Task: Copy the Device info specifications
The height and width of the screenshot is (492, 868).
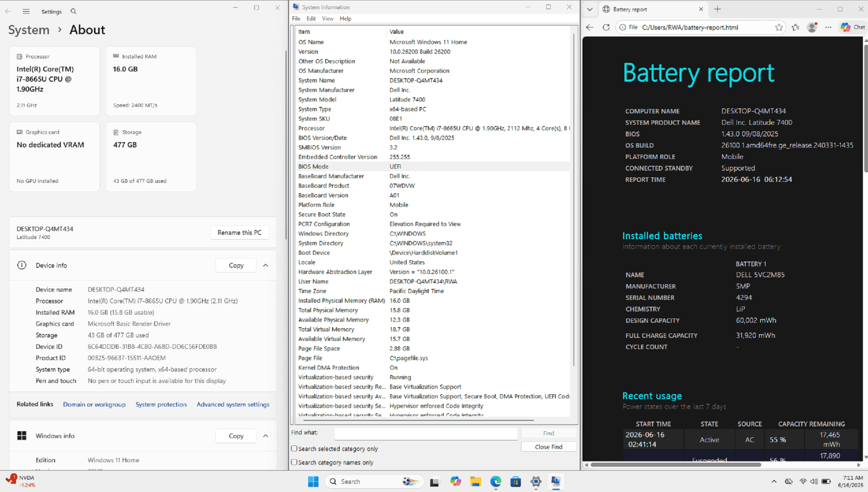Action: pos(236,265)
